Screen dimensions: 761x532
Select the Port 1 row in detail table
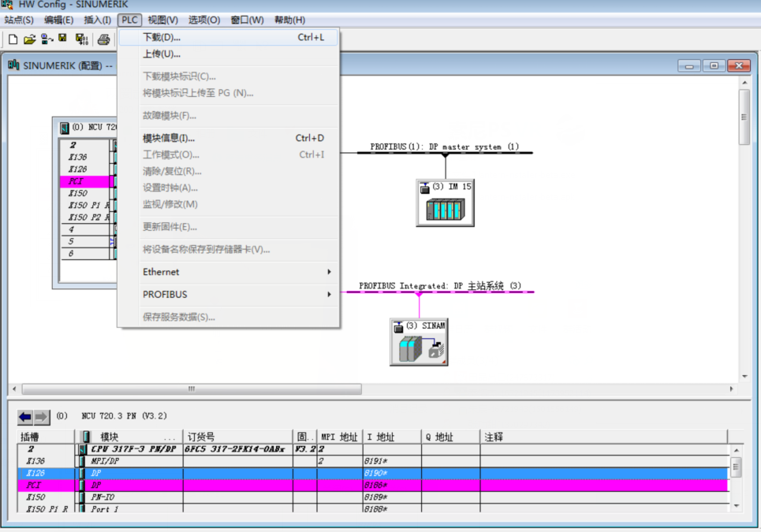373,508
